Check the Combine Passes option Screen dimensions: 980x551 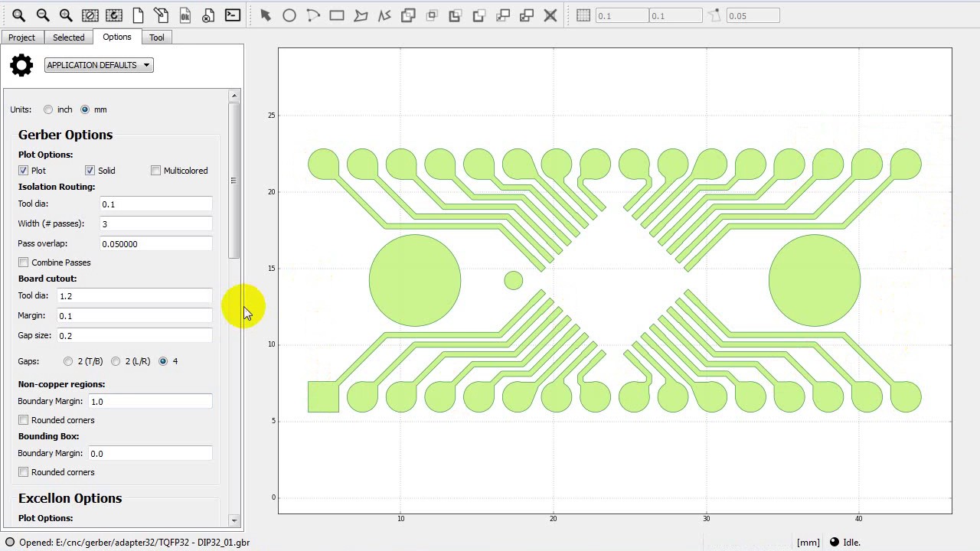(x=24, y=262)
